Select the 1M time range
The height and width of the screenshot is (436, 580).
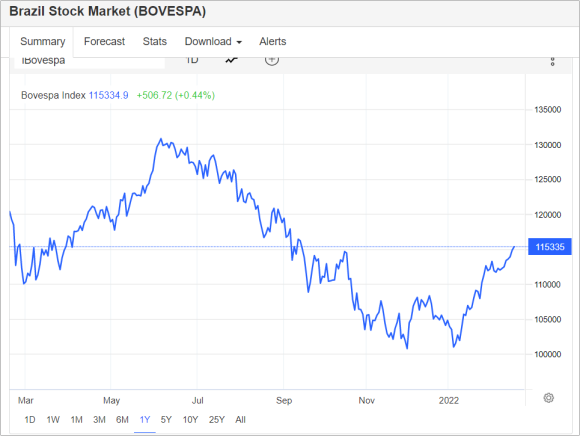point(77,420)
